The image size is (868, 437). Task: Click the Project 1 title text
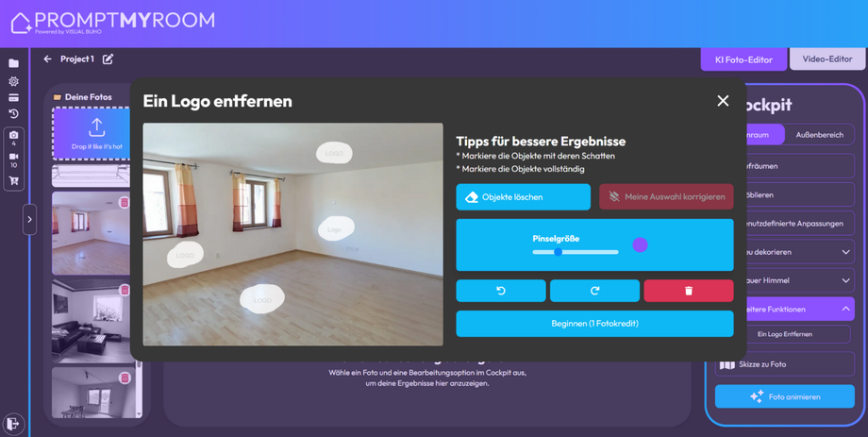pyautogui.click(x=77, y=59)
